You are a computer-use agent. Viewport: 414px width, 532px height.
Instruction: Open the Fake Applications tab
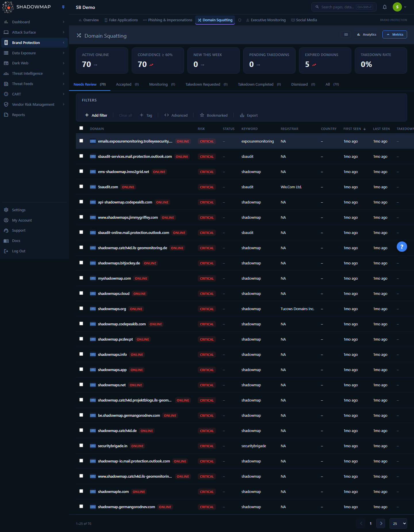121,20
